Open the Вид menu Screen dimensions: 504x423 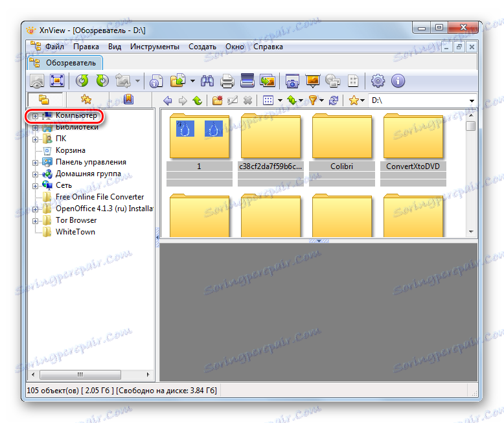point(115,47)
